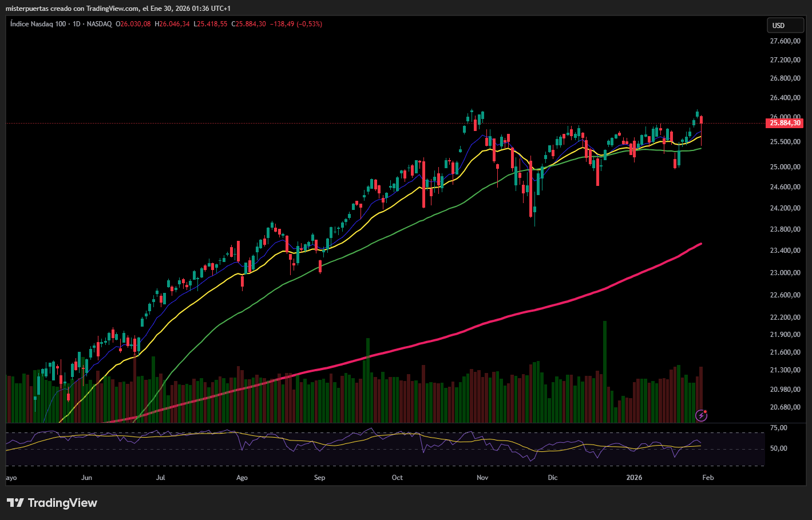Click the red 25.884,30 current price label

click(785, 123)
